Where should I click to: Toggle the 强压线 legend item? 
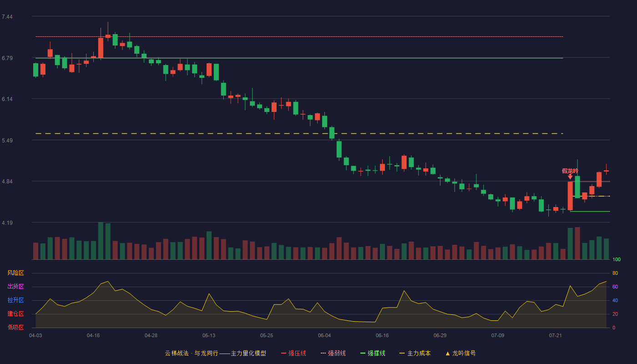[293, 353]
